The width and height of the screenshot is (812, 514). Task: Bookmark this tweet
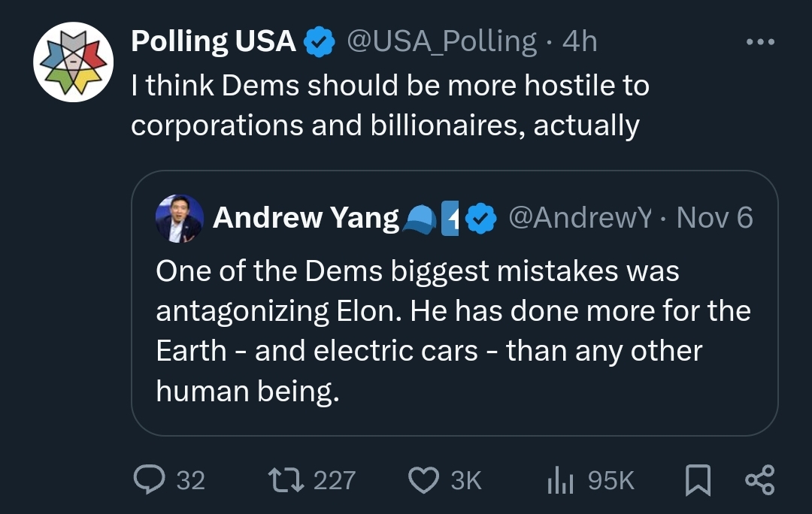(698, 480)
